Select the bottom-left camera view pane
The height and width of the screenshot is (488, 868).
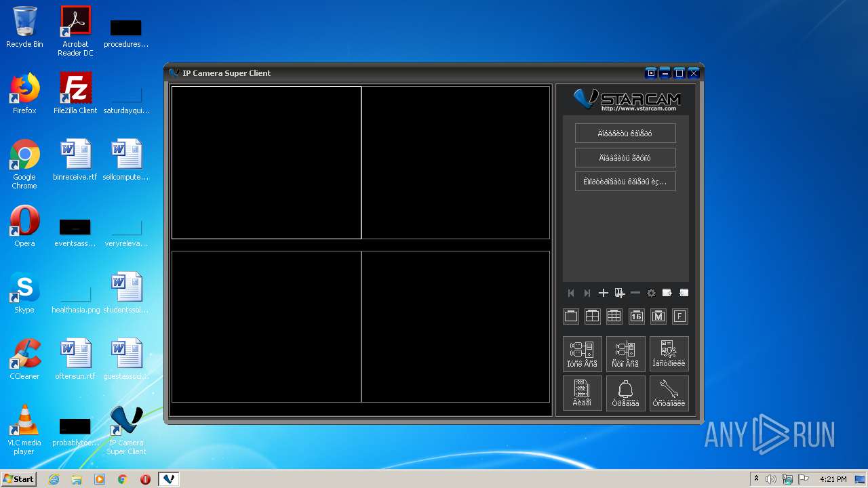[x=266, y=327]
